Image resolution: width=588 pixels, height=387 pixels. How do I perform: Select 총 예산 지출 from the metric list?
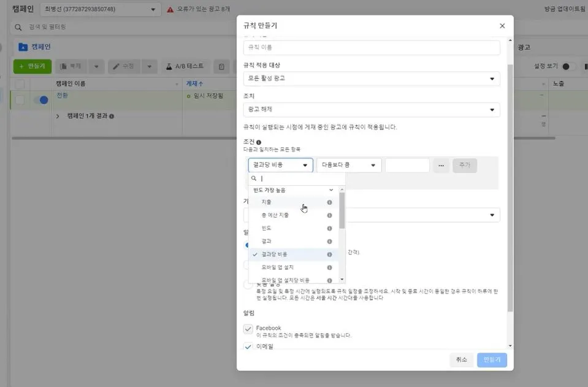pos(276,215)
